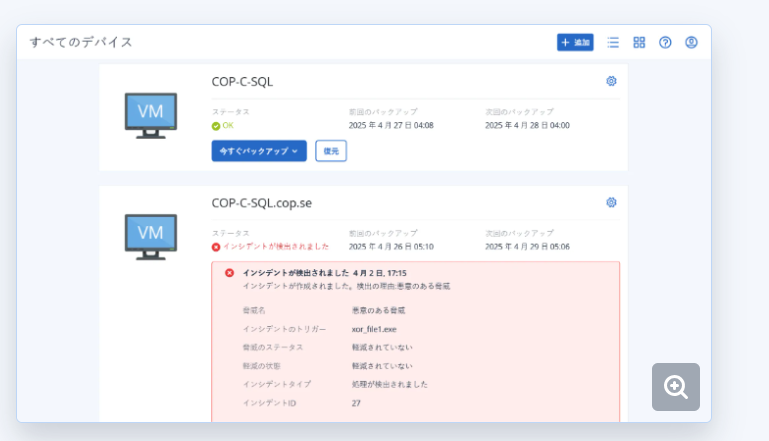
Task: Open the user account icon
Action: pos(691,42)
